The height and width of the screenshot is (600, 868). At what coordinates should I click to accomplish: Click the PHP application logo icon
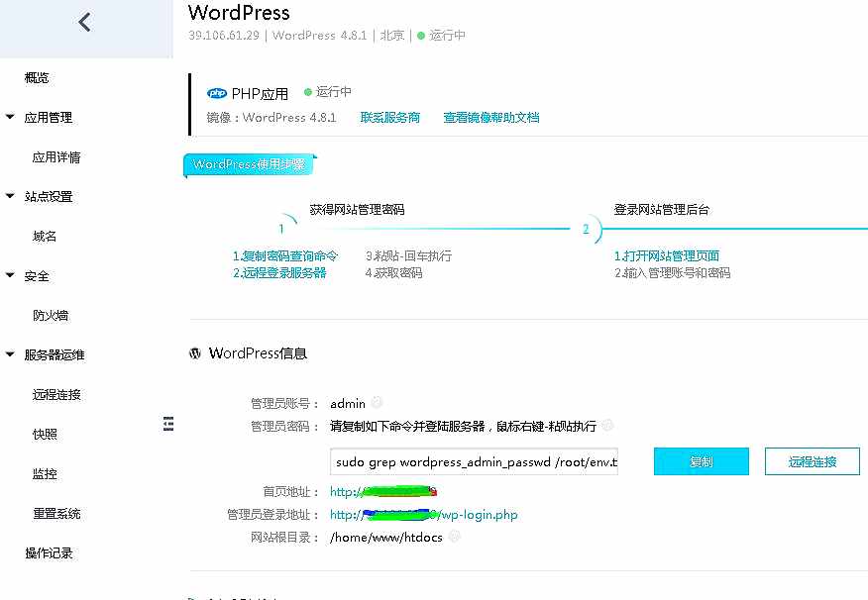(216, 93)
